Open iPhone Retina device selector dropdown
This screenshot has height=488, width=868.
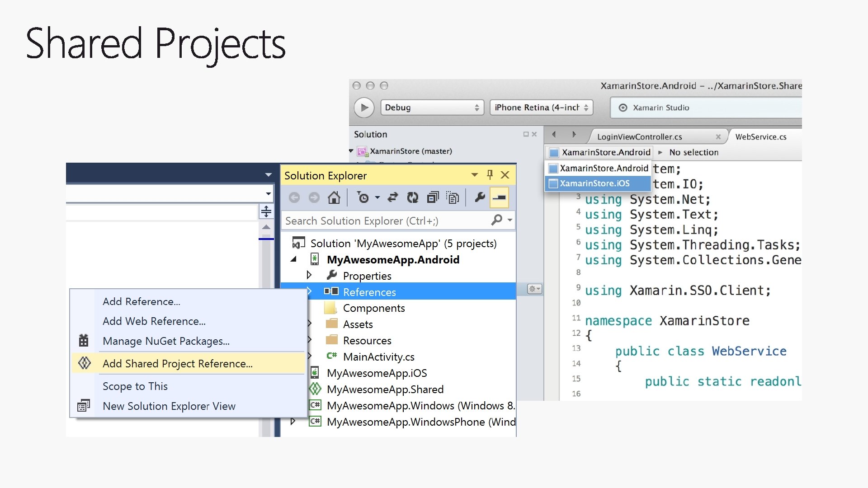541,108
